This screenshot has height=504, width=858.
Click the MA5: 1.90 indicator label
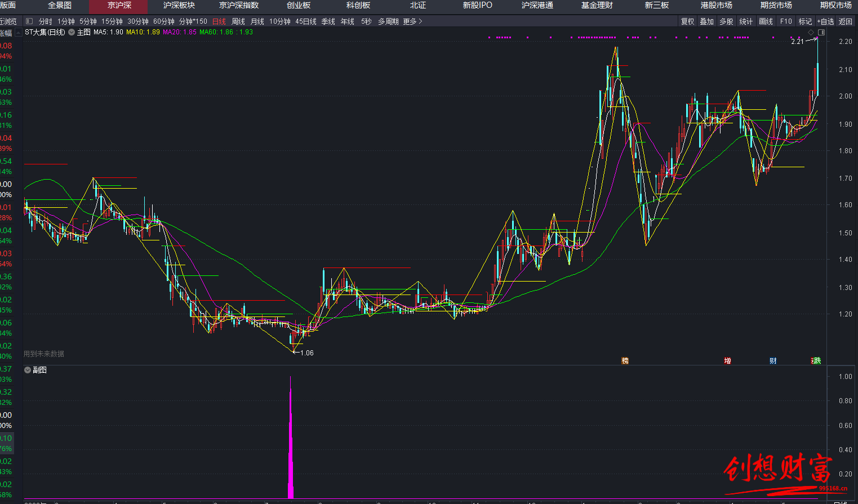(108, 32)
